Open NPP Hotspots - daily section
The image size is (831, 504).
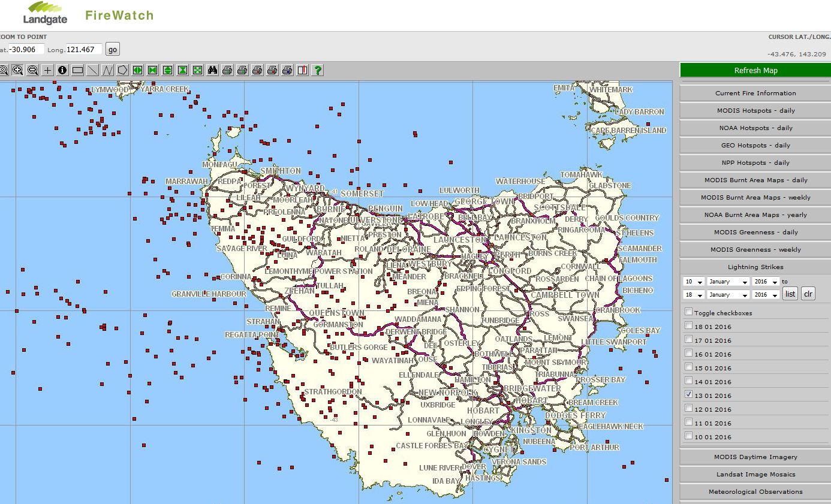(755, 162)
